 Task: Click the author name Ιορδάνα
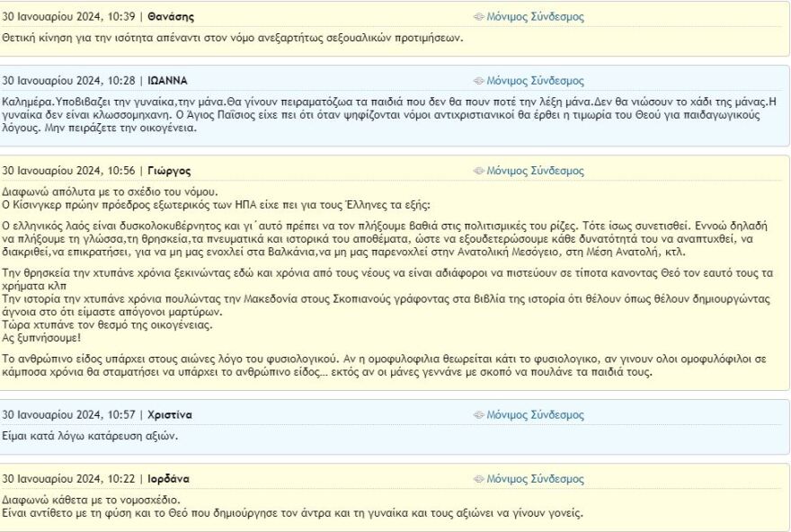coord(168,480)
